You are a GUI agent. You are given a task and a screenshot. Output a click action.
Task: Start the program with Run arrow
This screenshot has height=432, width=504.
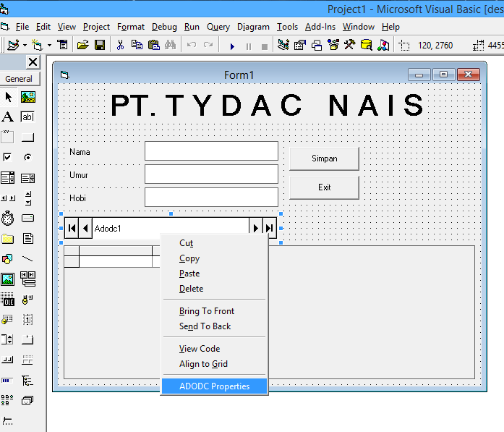232,46
